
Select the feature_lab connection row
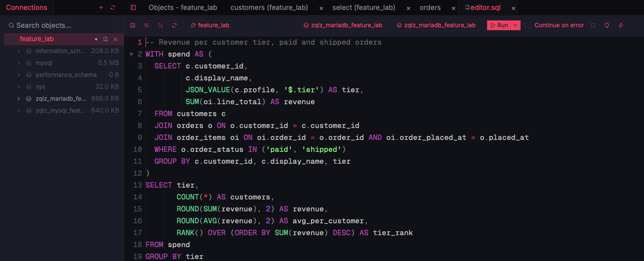pyautogui.click(x=63, y=39)
